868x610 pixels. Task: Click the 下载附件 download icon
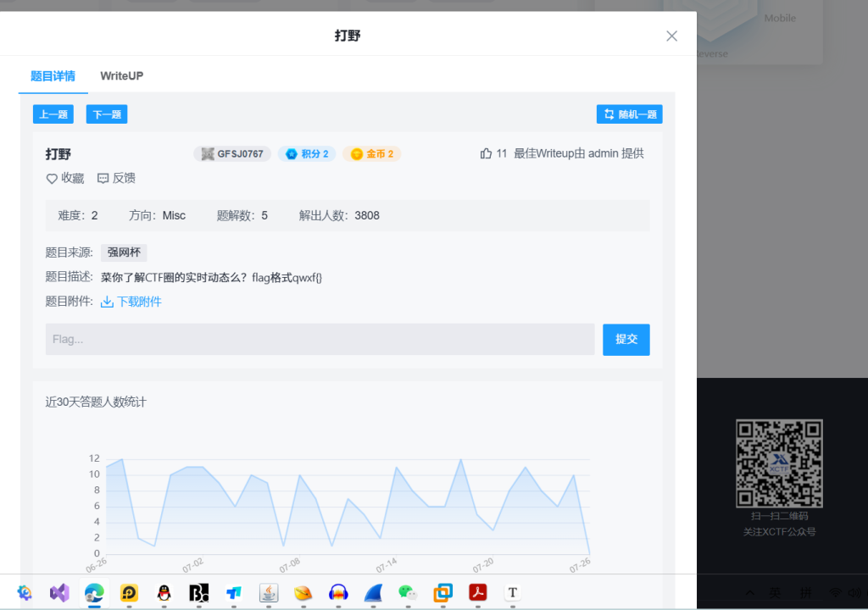[x=107, y=302]
